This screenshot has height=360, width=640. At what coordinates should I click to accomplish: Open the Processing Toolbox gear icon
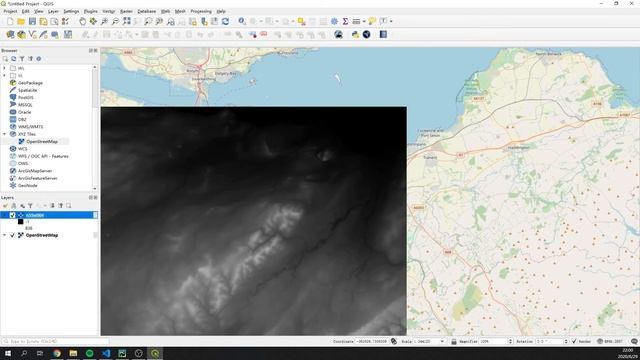pos(334,21)
